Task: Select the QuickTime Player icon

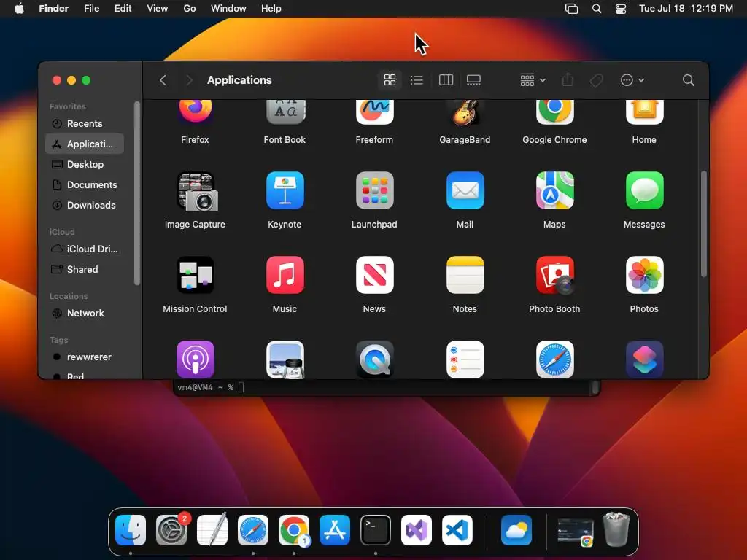Action: (374, 359)
